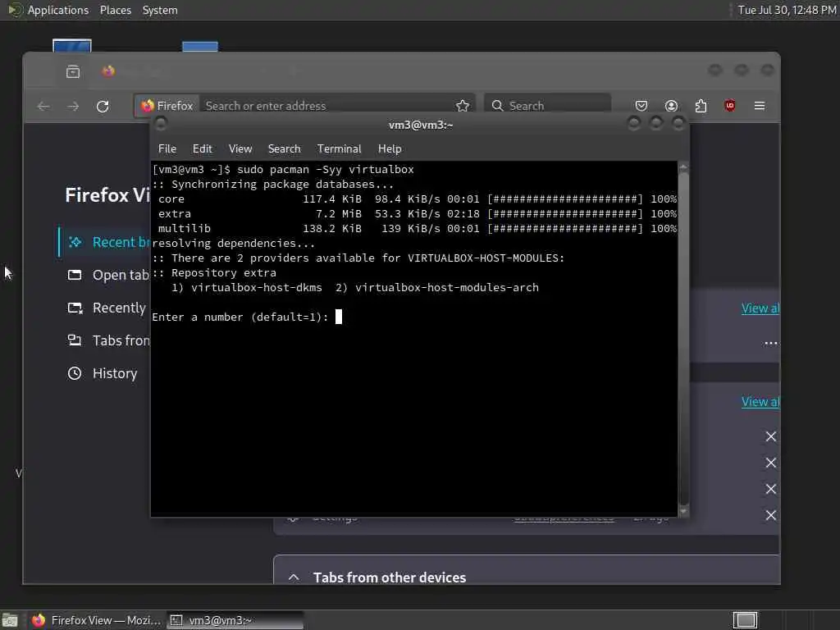This screenshot has height=630, width=840.
Task: Reload the current Firefox page
Action: [103, 106]
